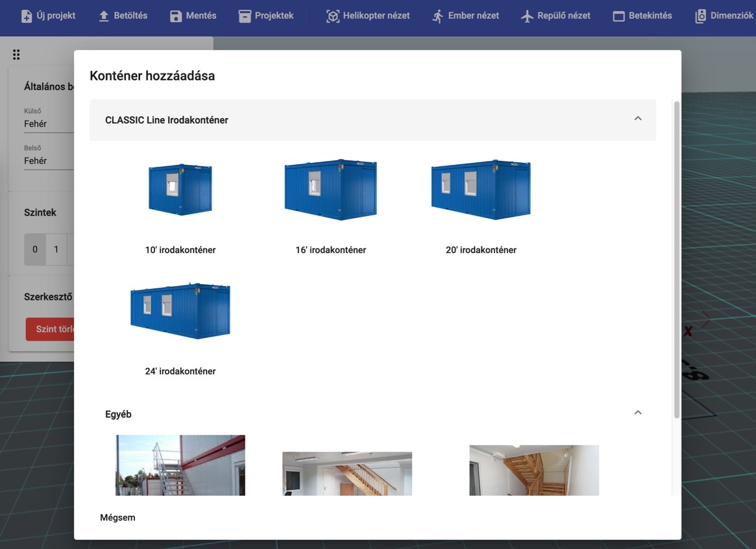Click the Mentés floppy disk icon

(176, 16)
